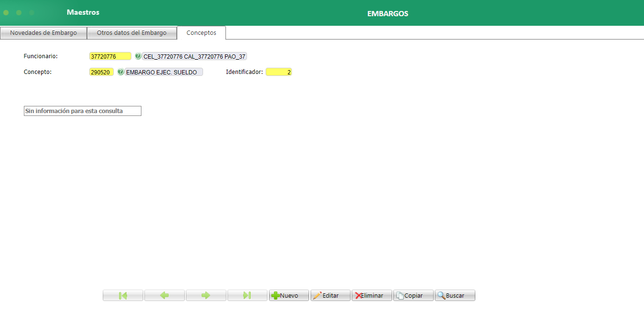Click the Concepto code field
Viewport: 644px width, 312px height.
[x=101, y=72]
